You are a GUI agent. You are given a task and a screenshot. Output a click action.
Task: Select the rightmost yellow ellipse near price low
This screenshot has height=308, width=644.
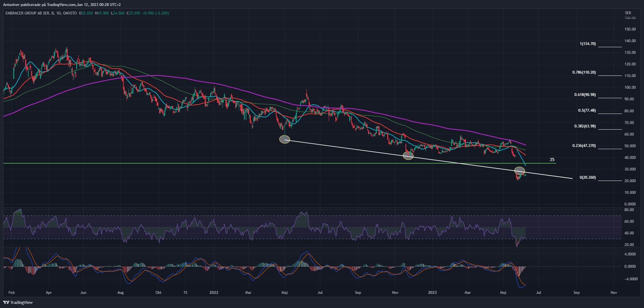519,171
